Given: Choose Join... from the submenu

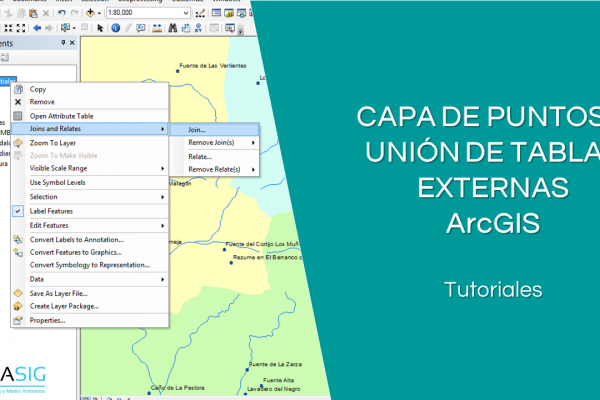Looking at the screenshot, I should [x=196, y=130].
